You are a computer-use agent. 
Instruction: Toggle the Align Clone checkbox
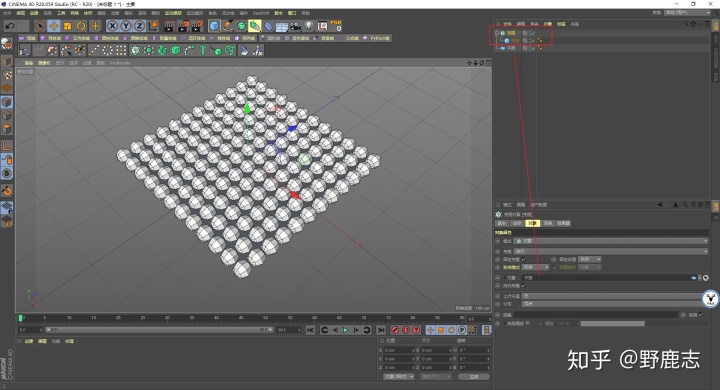tap(523, 286)
